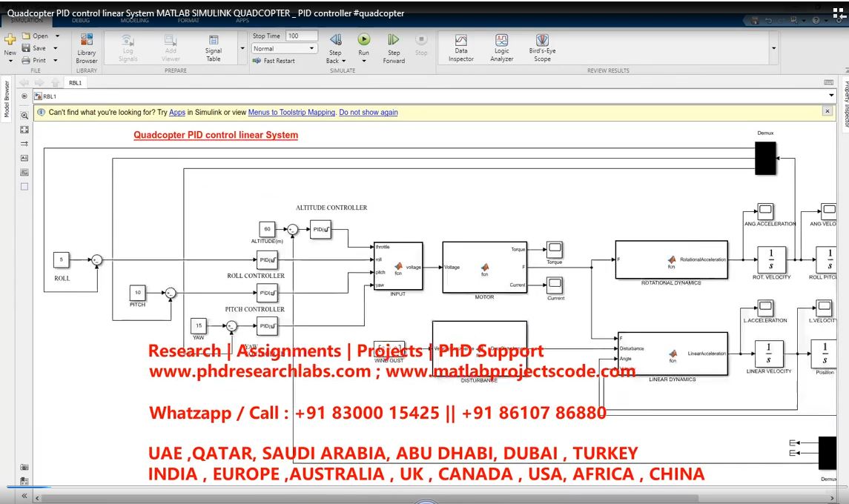Click the keyboard shortcuts icon near address bar
Viewport: 849px width, 504px height.
tap(828, 82)
